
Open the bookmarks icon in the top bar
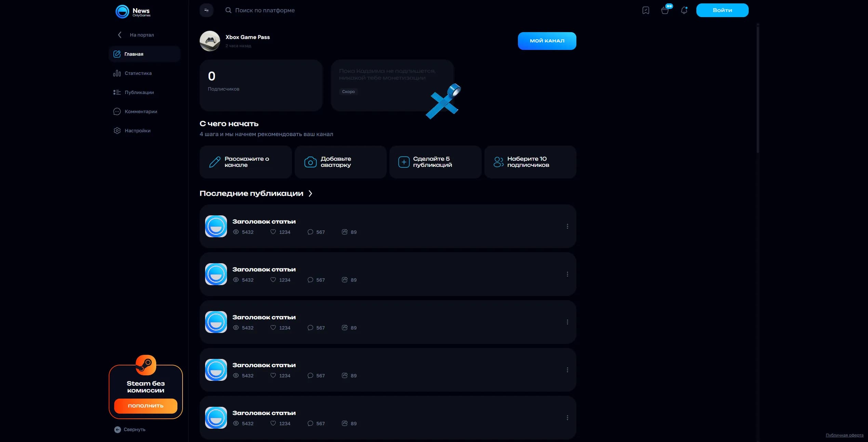tap(646, 10)
